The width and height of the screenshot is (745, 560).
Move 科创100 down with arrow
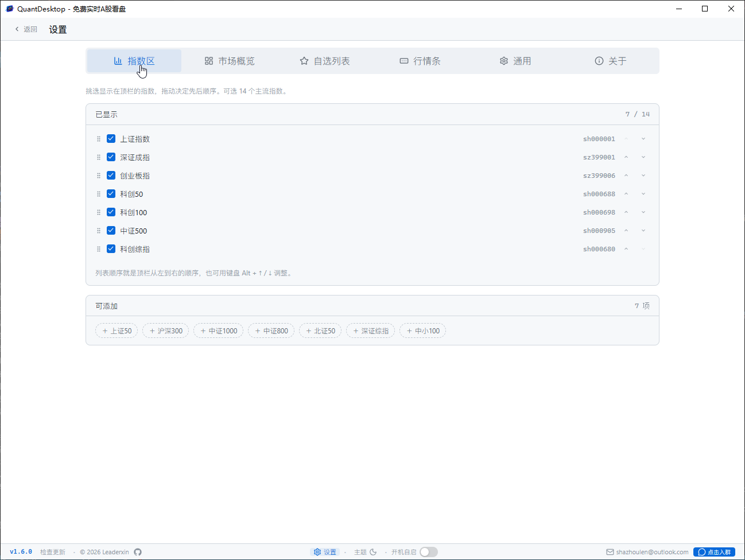(x=643, y=212)
